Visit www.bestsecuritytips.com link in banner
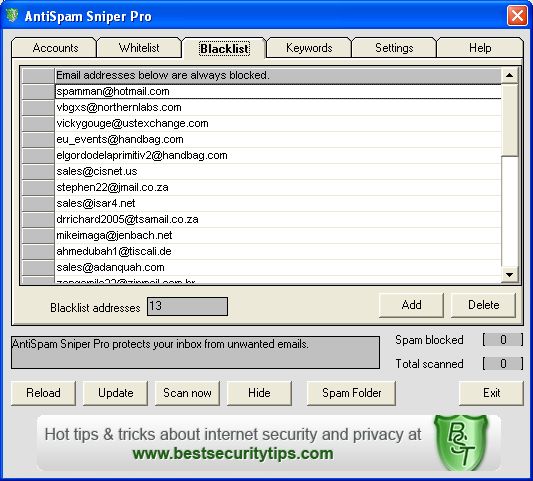This screenshot has width=533, height=481. (233, 454)
